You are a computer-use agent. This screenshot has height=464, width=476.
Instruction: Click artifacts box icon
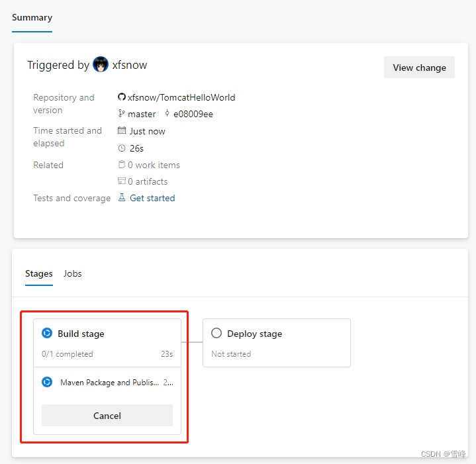coord(121,181)
